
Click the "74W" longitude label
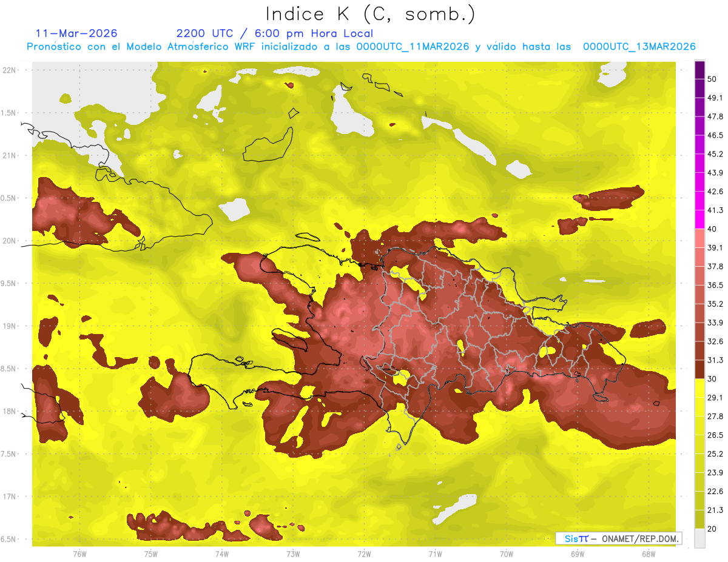tap(222, 554)
